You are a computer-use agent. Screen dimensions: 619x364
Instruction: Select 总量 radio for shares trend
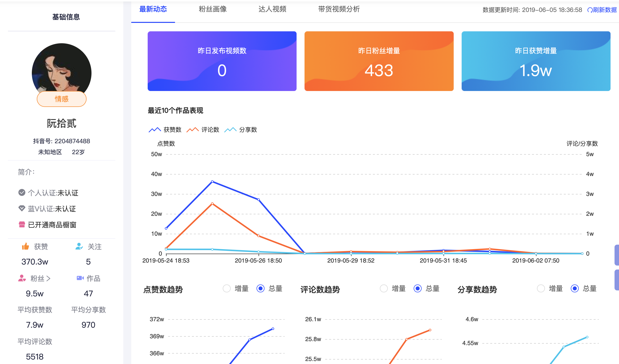(x=575, y=288)
